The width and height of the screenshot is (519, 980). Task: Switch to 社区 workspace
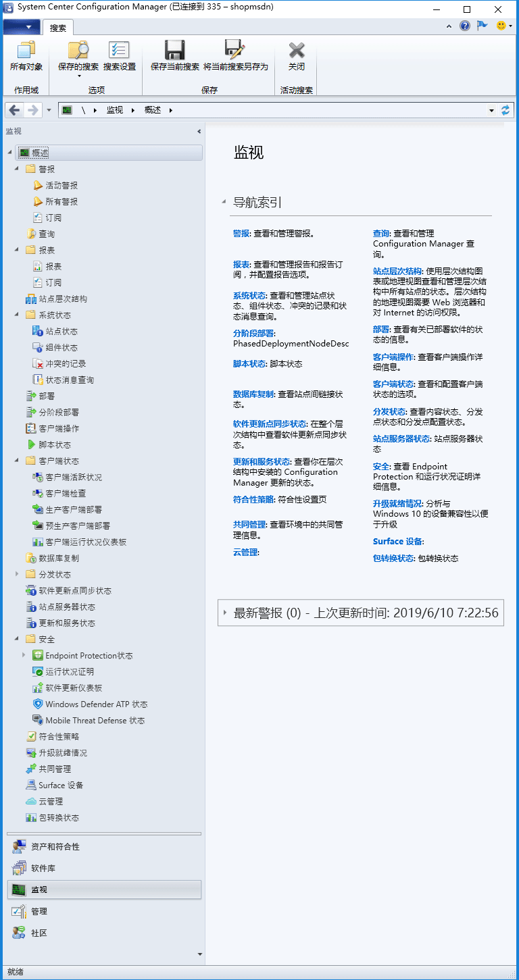(105, 933)
